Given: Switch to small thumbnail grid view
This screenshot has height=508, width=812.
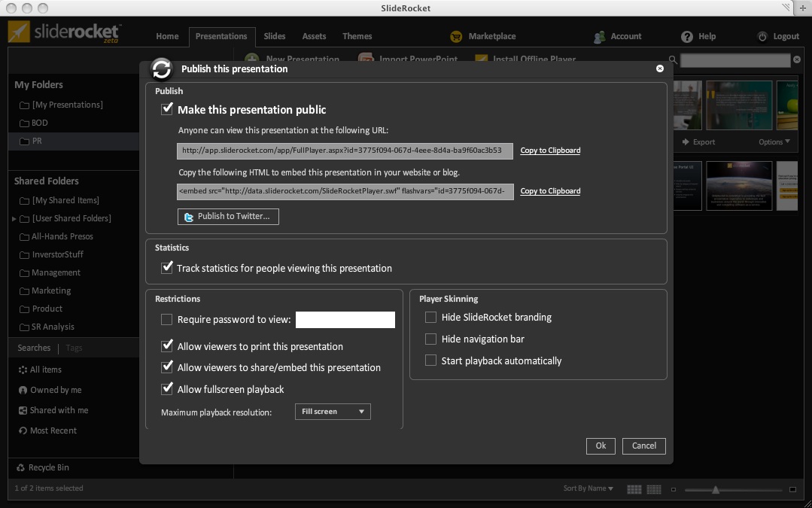Looking at the screenshot, I should click(x=653, y=489).
